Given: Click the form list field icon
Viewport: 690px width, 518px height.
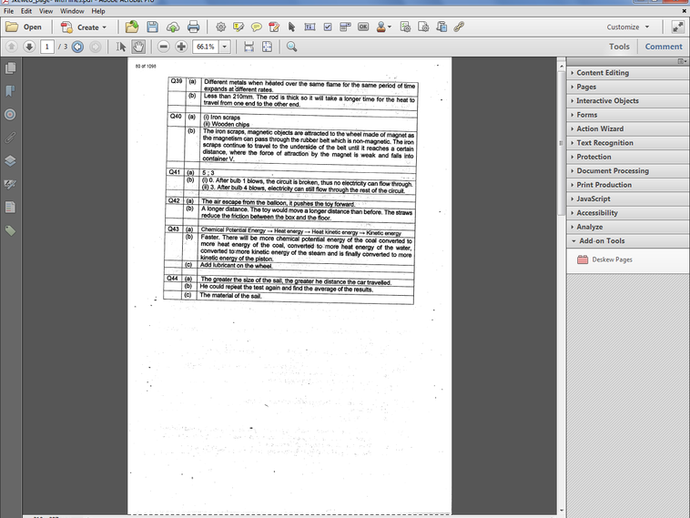Looking at the screenshot, I should tap(345, 27).
